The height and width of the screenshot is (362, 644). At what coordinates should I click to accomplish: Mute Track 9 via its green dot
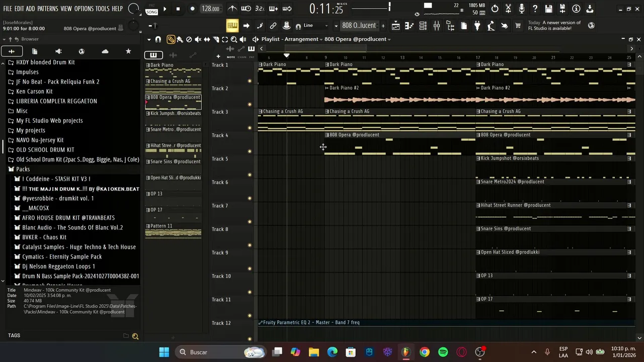pos(250,268)
